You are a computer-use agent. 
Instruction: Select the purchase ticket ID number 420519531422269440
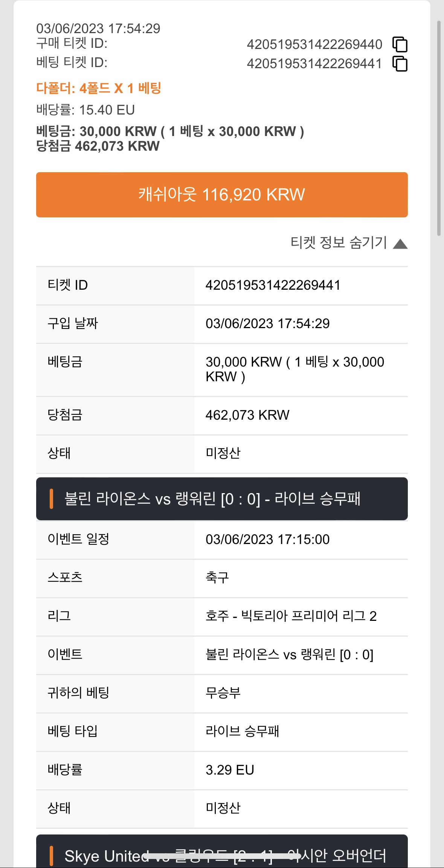tap(314, 44)
